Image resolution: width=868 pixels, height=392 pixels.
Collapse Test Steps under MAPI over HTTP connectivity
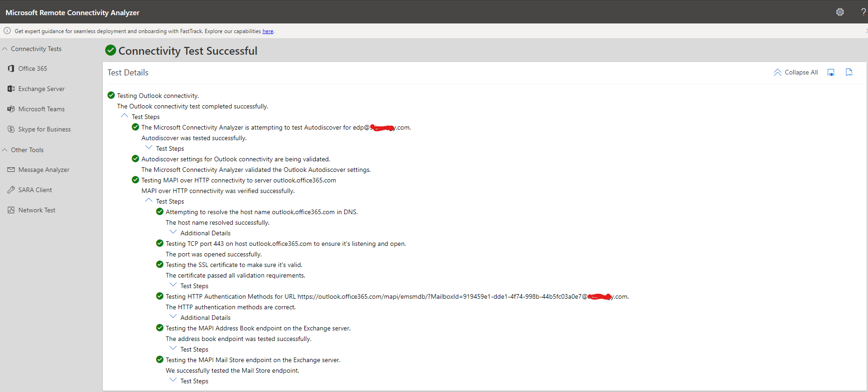[x=149, y=200]
